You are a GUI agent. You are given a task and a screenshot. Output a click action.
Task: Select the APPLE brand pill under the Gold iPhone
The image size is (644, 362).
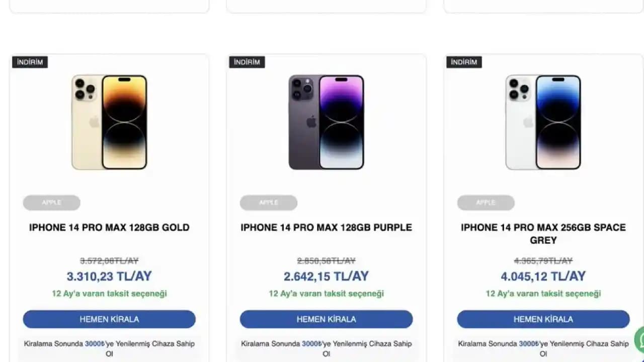[51, 203]
